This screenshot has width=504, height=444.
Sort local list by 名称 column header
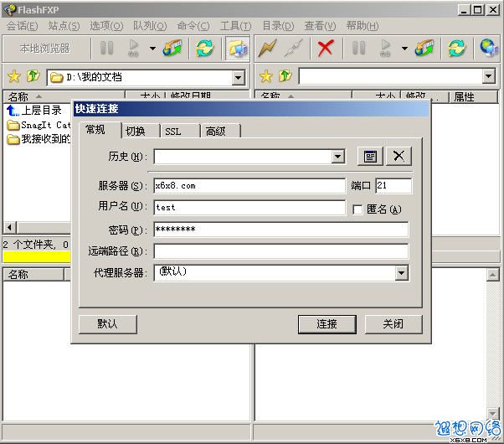[64, 96]
